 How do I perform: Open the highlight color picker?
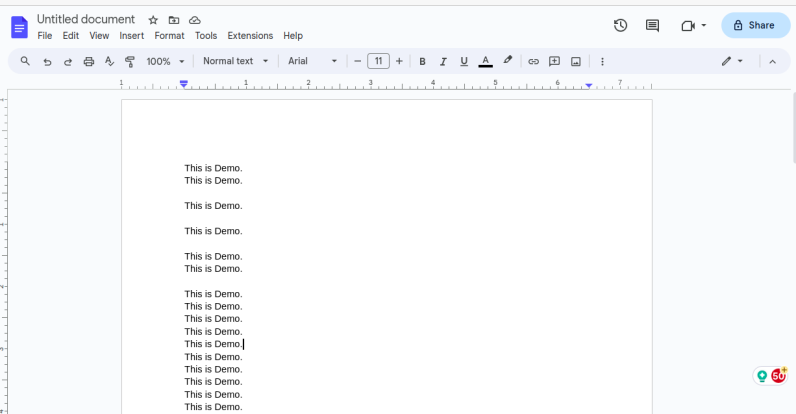click(x=507, y=60)
